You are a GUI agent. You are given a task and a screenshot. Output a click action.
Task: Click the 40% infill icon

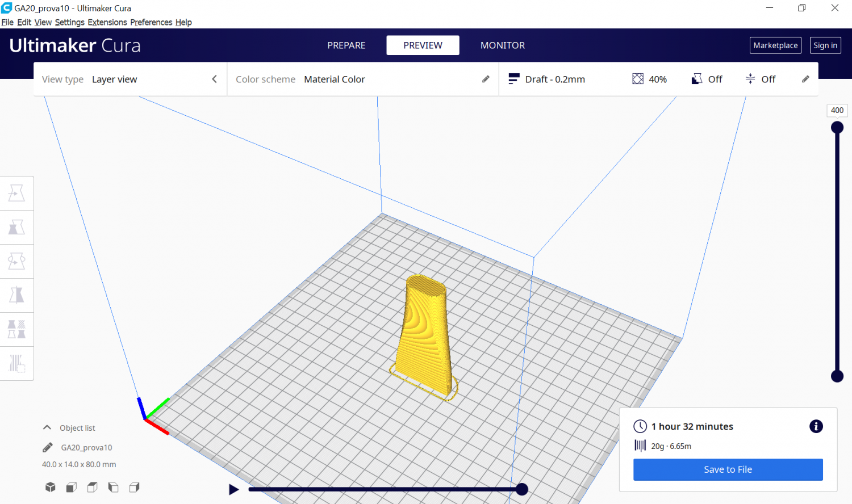point(638,79)
